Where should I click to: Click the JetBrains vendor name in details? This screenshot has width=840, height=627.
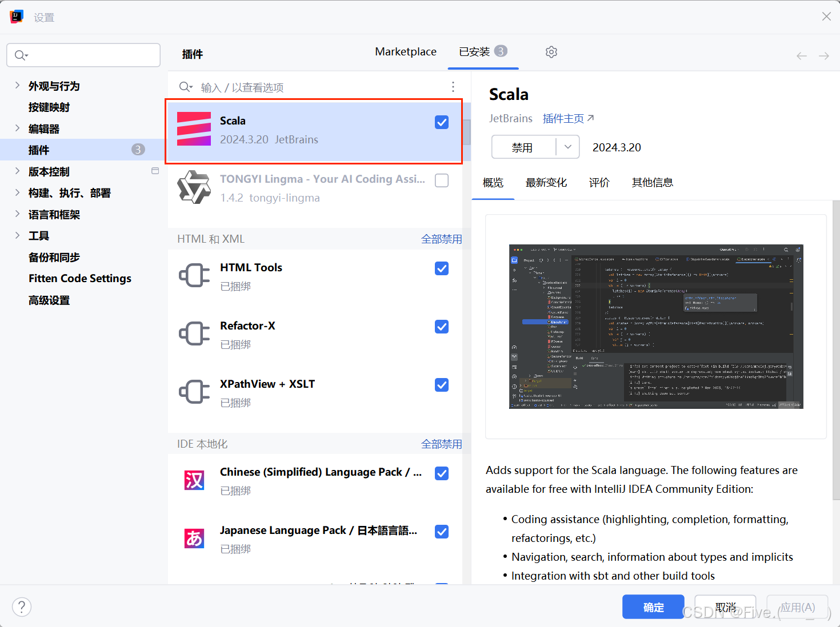(x=511, y=118)
